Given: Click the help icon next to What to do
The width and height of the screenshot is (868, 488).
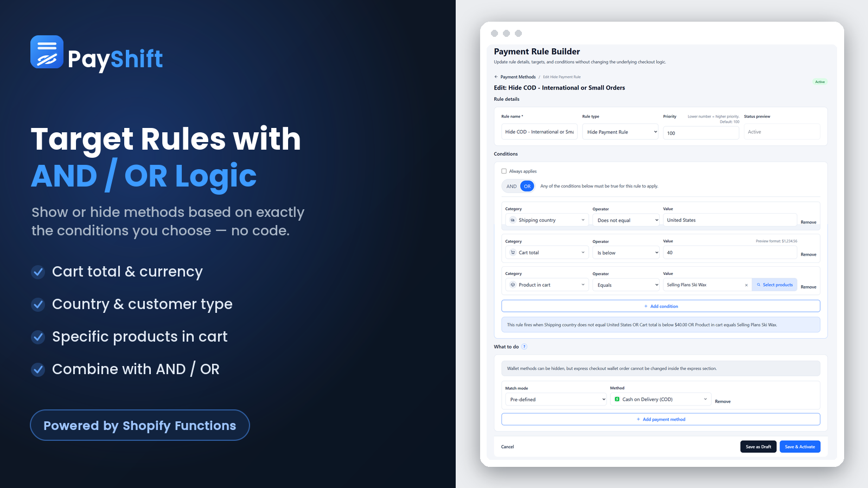Looking at the screenshot, I should 524,347.
